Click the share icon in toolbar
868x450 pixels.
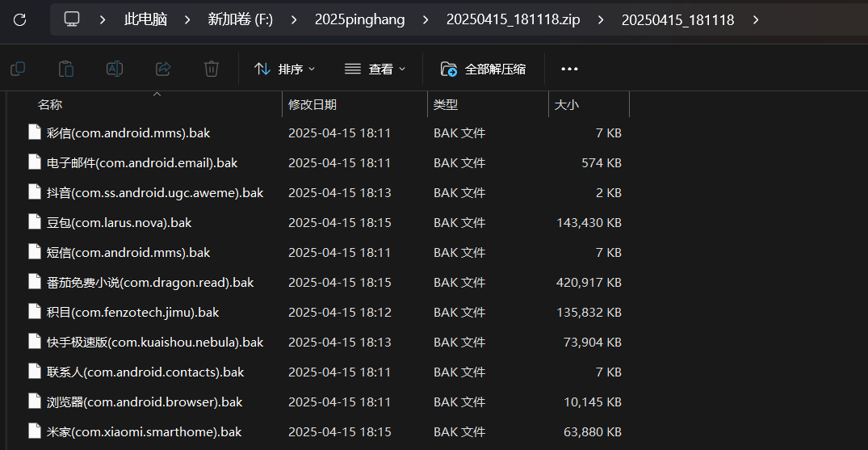(163, 69)
